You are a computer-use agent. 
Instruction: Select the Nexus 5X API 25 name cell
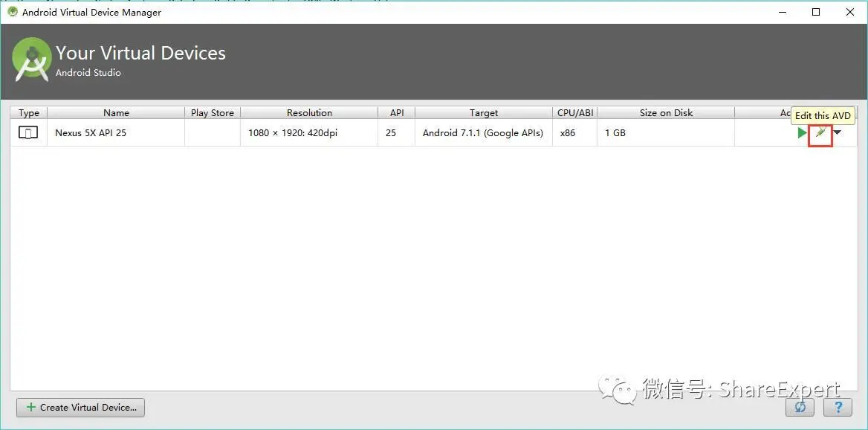click(x=116, y=133)
